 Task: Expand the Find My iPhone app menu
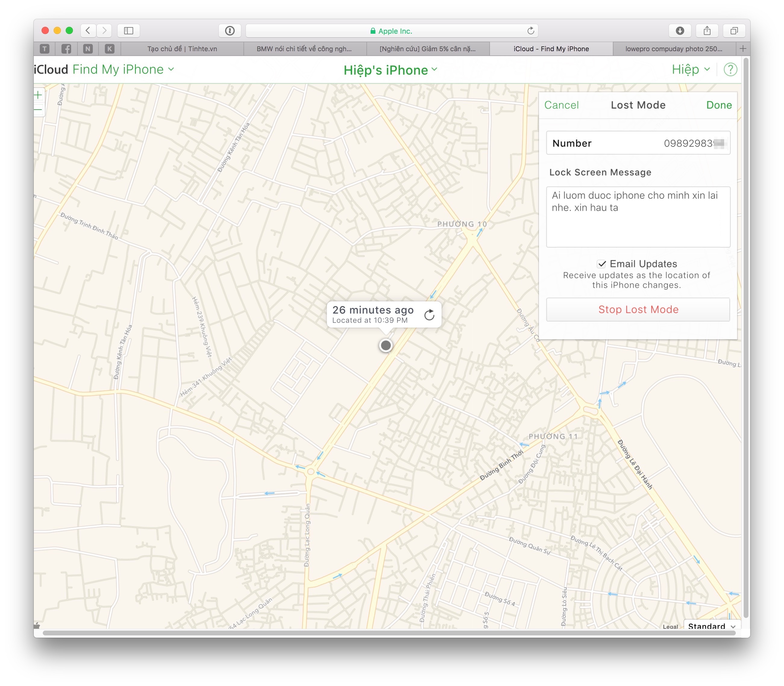[123, 69]
